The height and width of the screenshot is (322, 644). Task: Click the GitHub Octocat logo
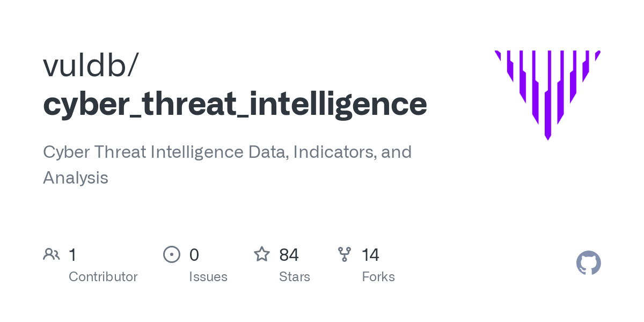point(588,263)
